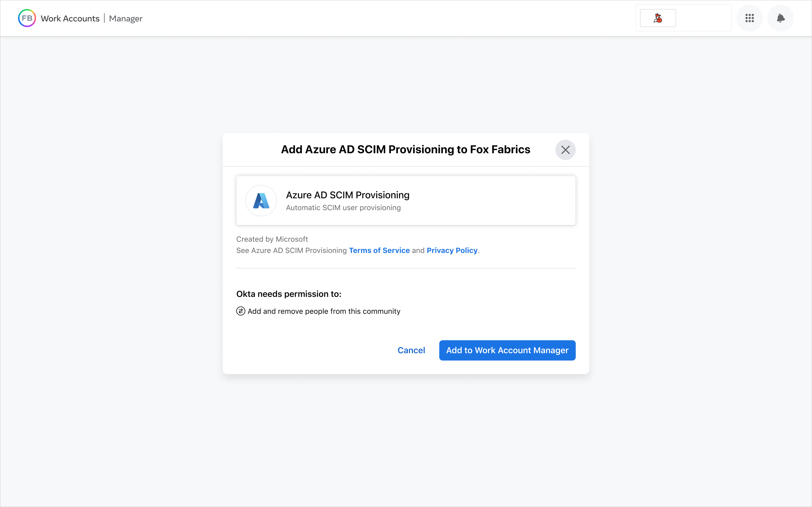Click the Manager label in header
Viewport: 812px width, 507px height.
tap(126, 18)
